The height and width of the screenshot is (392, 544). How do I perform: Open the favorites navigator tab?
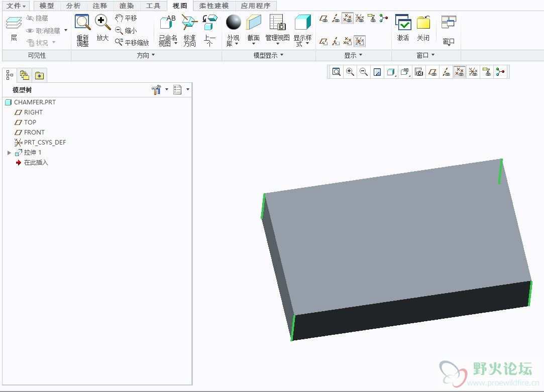pyautogui.click(x=39, y=75)
